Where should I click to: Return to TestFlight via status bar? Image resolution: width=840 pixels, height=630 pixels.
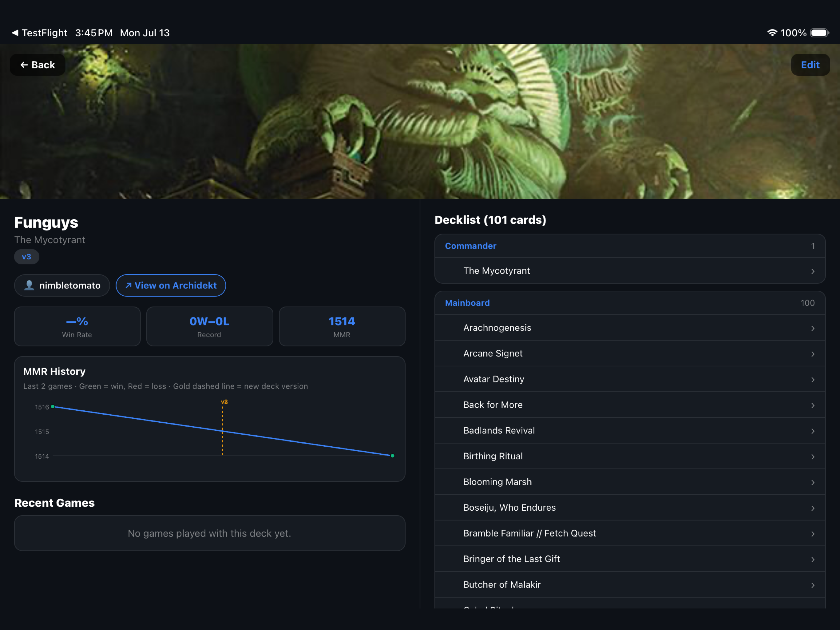[x=39, y=33]
